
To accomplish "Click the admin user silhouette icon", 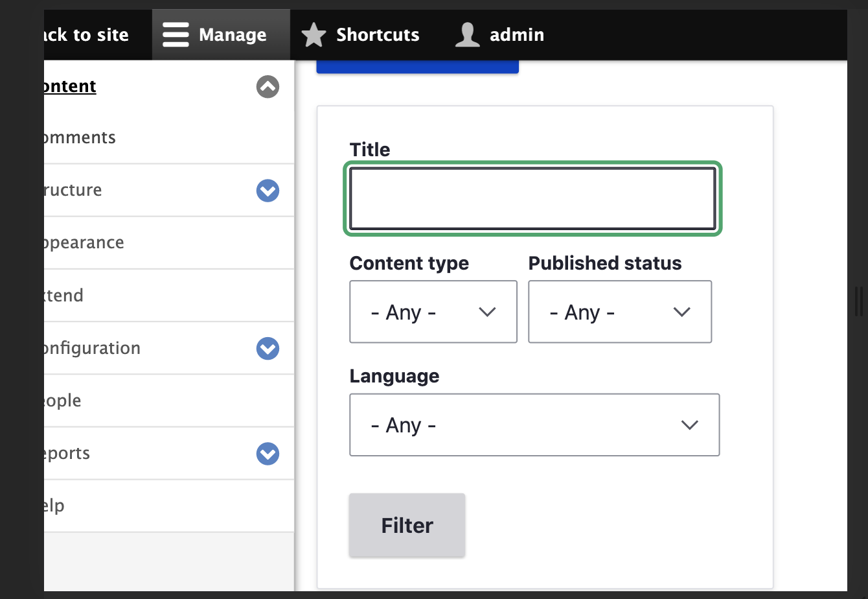I will pos(467,35).
